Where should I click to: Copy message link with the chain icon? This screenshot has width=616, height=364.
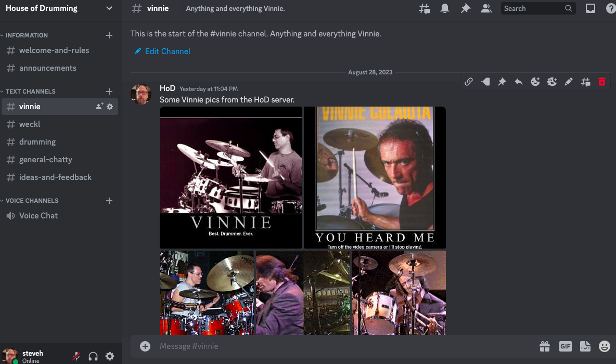(x=469, y=82)
